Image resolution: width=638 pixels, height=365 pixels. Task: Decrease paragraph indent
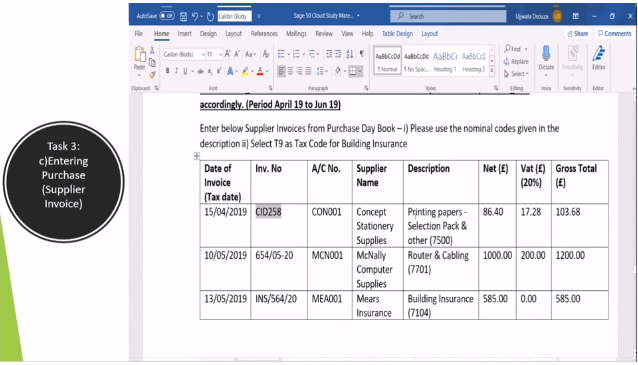(329, 54)
